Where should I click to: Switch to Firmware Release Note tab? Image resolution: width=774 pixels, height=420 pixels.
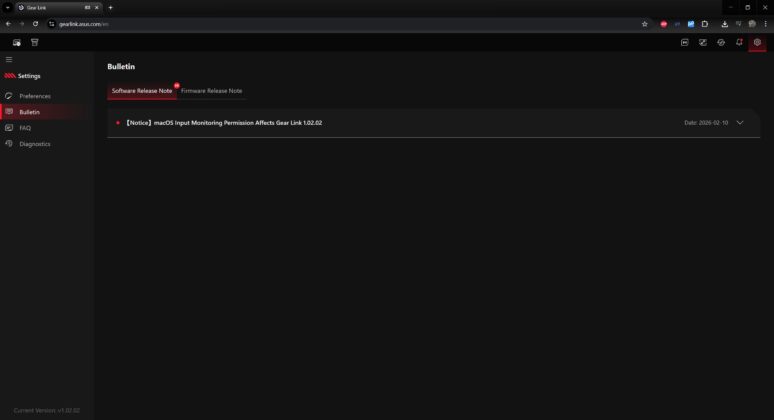[x=211, y=91]
